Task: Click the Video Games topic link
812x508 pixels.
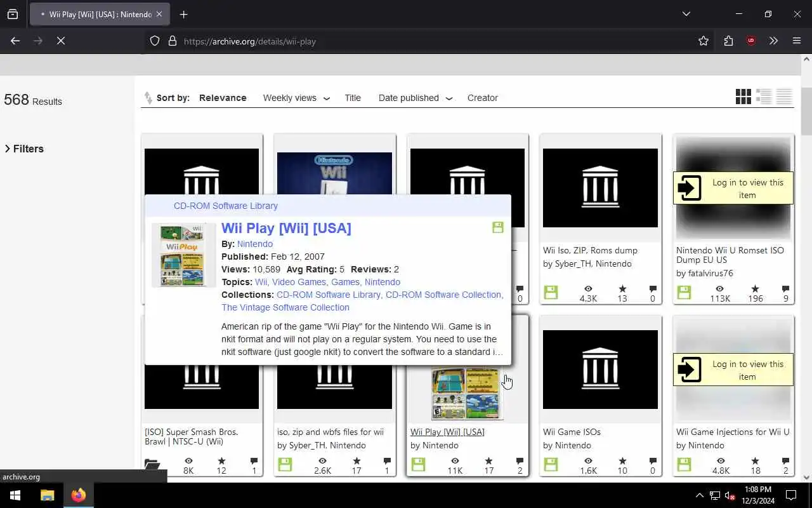Action: pos(299,282)
